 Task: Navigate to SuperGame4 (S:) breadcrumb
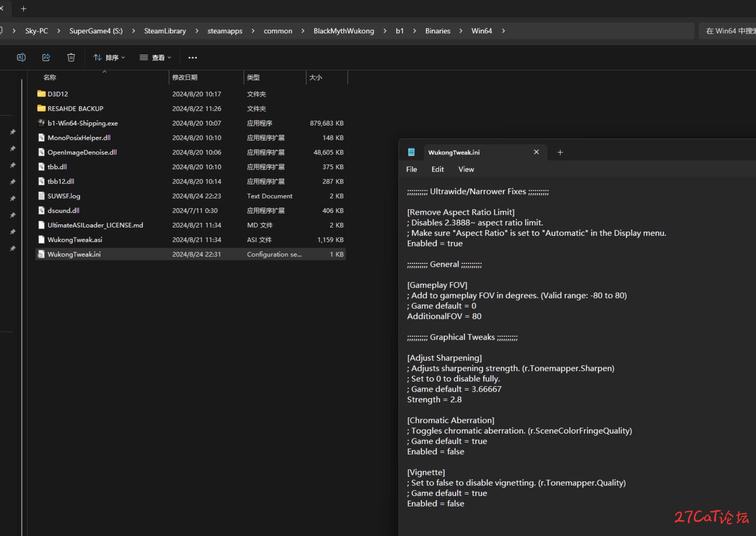[96, 31]
